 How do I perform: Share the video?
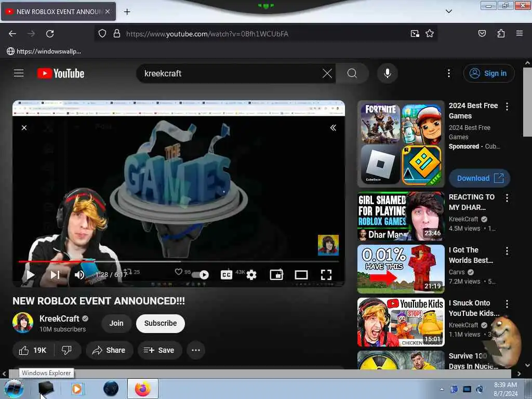tap(109, 350)
